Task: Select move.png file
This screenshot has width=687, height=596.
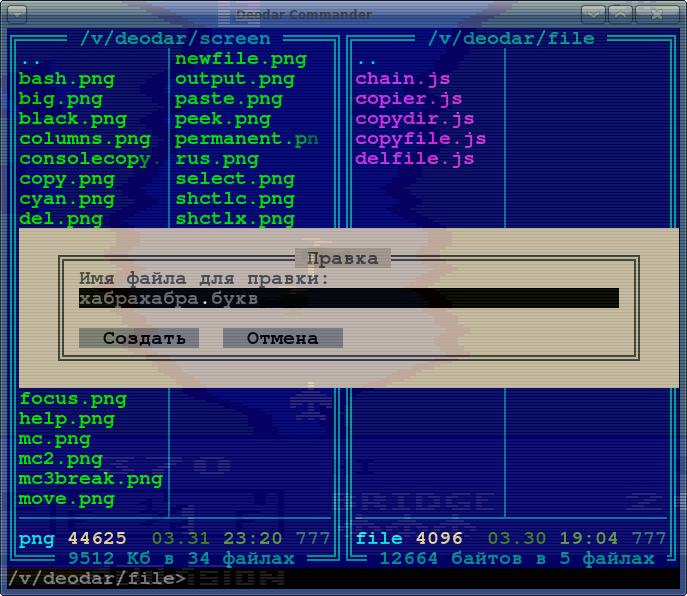Action: tap(67, 499)
